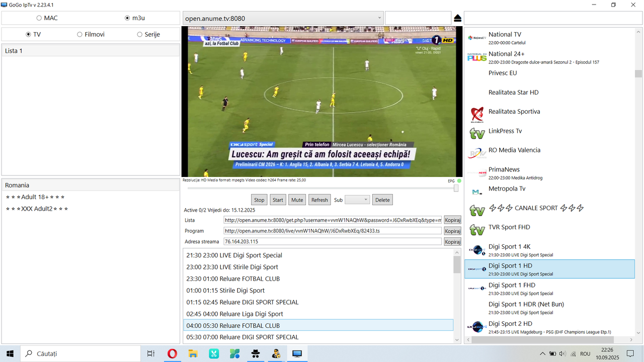Open the volume control in system tray
Screen dimensions: 644x362
562,354
